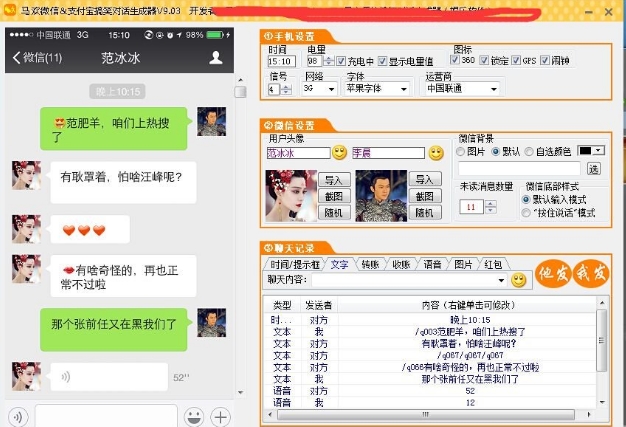The height and width of the screenshot is (427, 626).
Task: Select the 默认 background radio button
Action: (x=495, y=152)
